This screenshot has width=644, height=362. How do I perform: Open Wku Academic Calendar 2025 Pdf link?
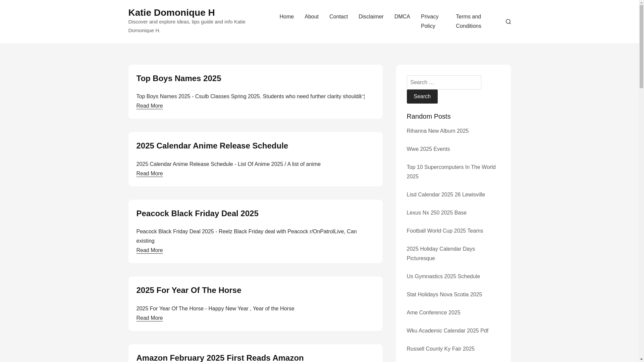click(447, 331)
